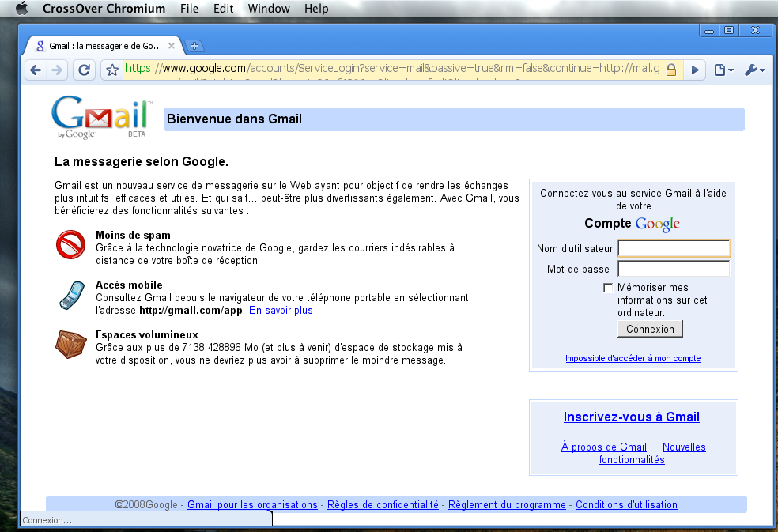
Task: Open Gmail pour les organisations link
Action: [x=252, y=504]
